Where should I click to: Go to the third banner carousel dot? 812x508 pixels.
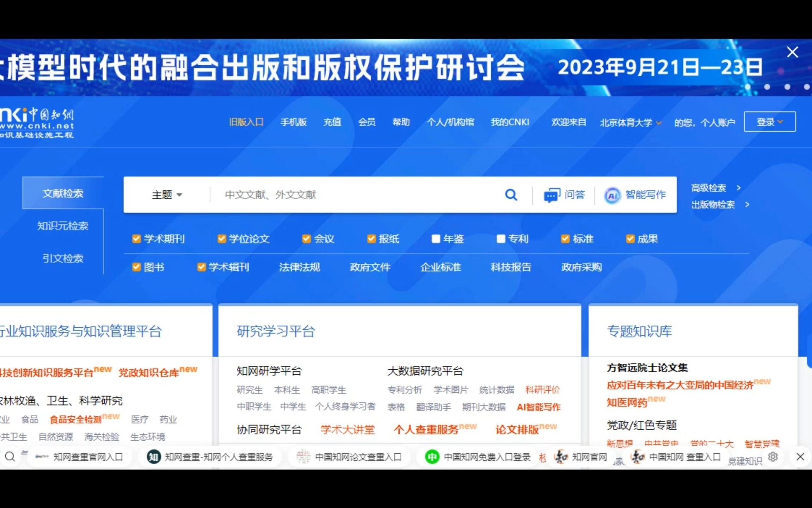[x=787, y=87]
